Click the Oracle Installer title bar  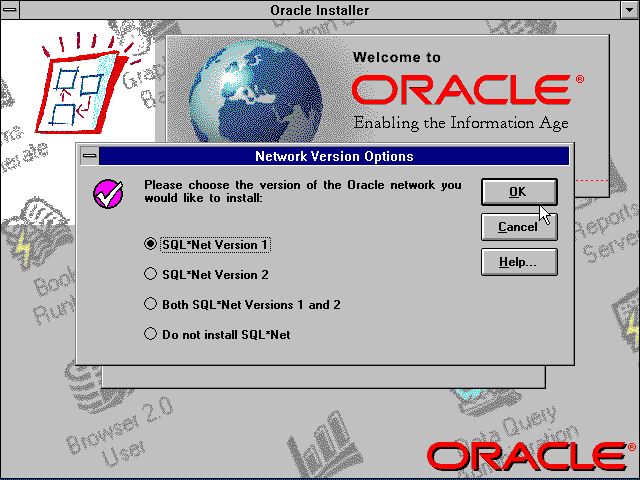coord(320,10)
